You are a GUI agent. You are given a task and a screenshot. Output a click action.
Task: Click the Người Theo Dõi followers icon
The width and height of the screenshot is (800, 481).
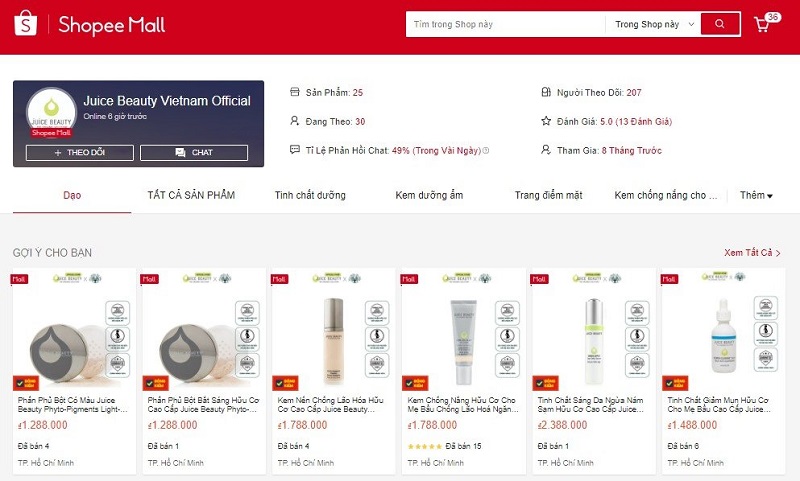click(546, 92)
